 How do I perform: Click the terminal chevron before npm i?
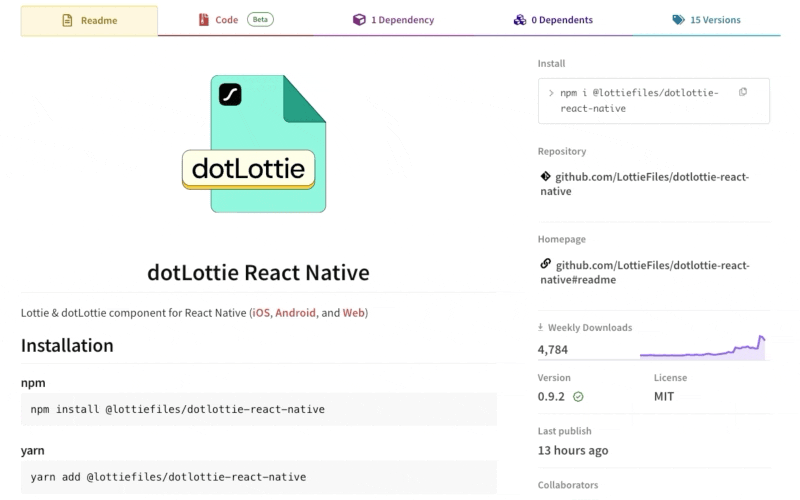pyautogui.click(x=551, y=93)
